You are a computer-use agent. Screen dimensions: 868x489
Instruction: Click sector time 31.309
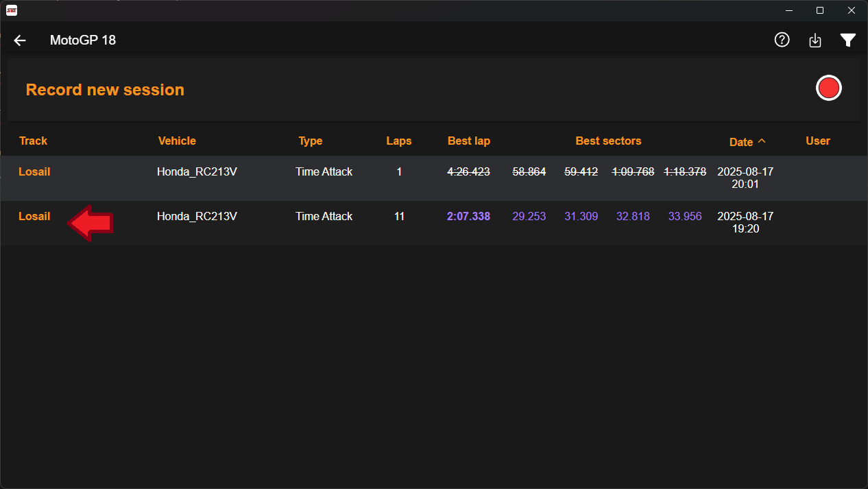click(x=581, y=216)
